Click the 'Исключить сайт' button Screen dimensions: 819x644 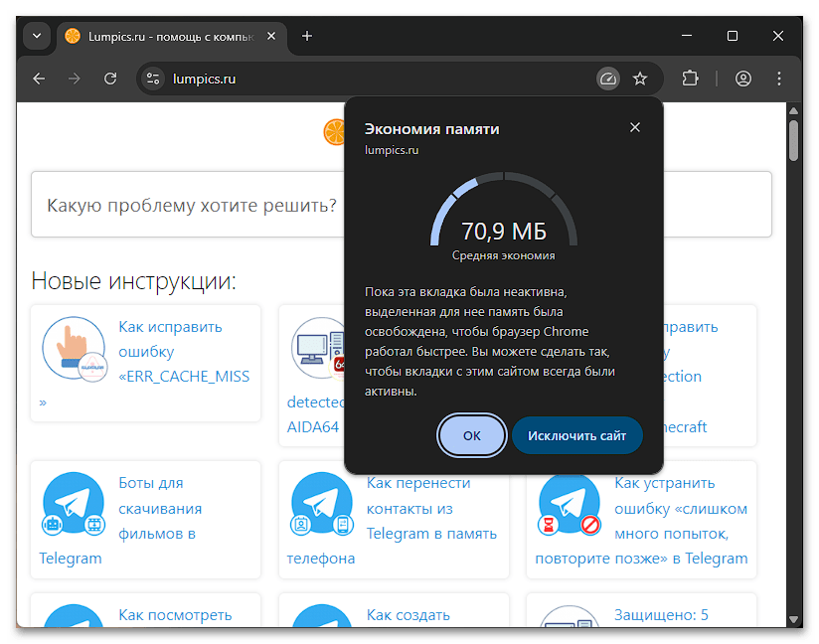(x=576, y=435)
